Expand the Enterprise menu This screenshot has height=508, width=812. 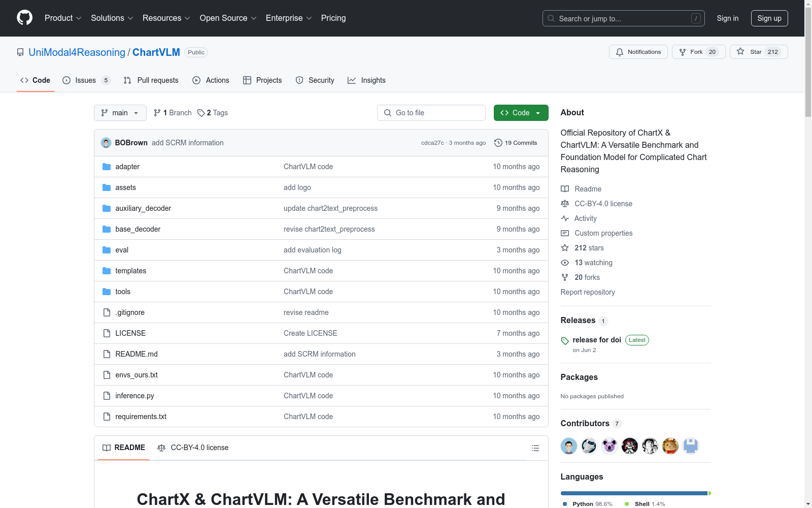point(289,18)
